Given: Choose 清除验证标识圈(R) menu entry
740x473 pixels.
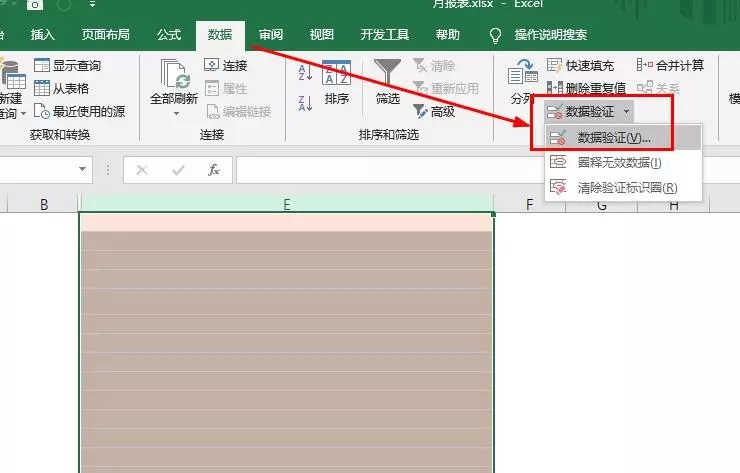Looking at the screenshot, I should (x=623, y=188).
